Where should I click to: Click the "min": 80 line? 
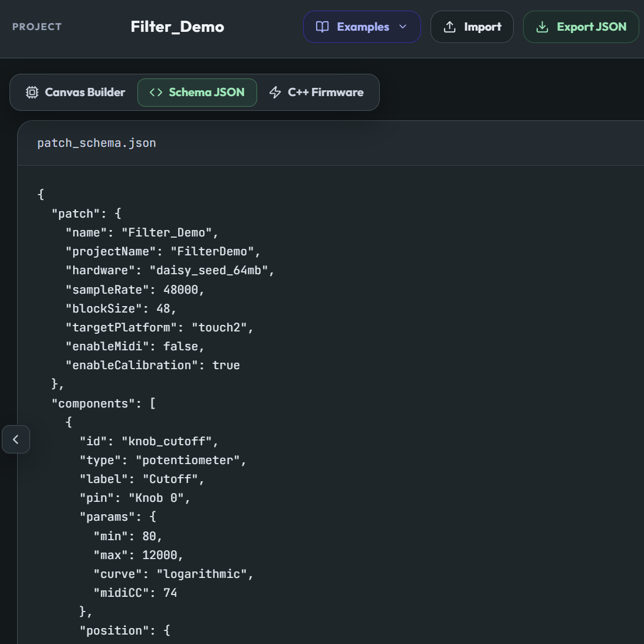pyautogui.click(x=128, y=536)
